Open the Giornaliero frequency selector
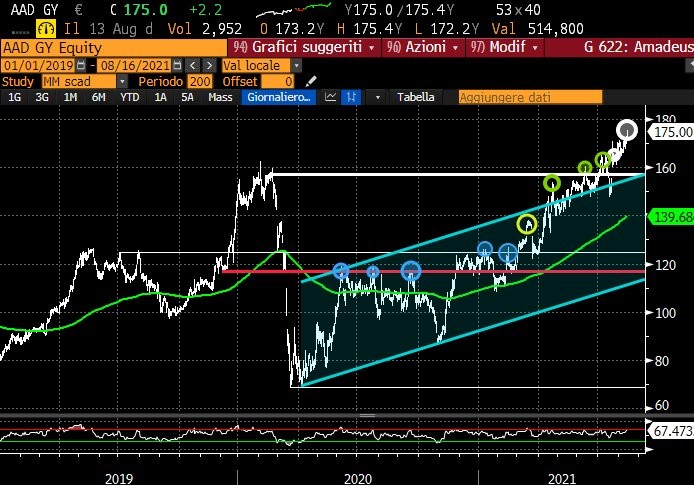This screenshot has height=485, width=694. (x=279, y=97)
